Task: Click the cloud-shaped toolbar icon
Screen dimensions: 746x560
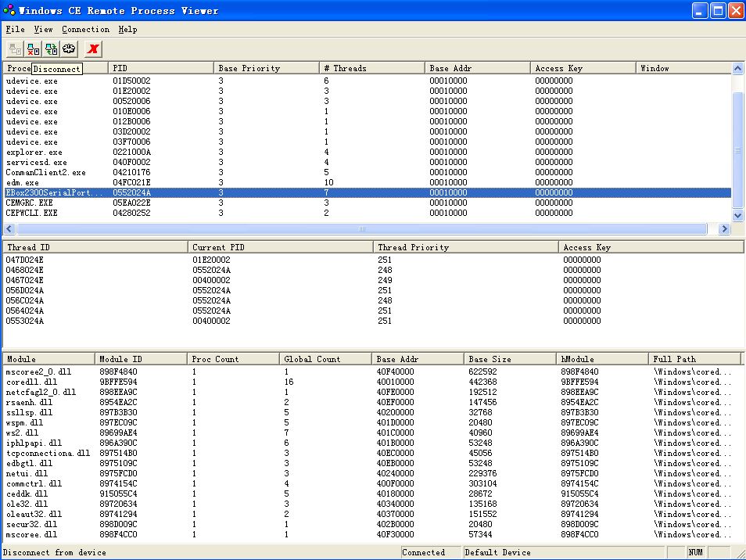Action: tap(70, 49)
